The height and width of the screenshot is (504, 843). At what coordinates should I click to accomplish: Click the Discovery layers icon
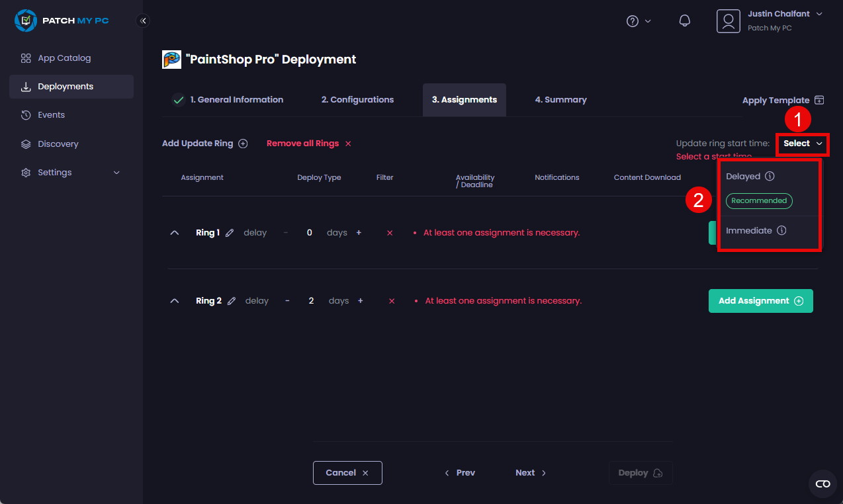[26, 144]
